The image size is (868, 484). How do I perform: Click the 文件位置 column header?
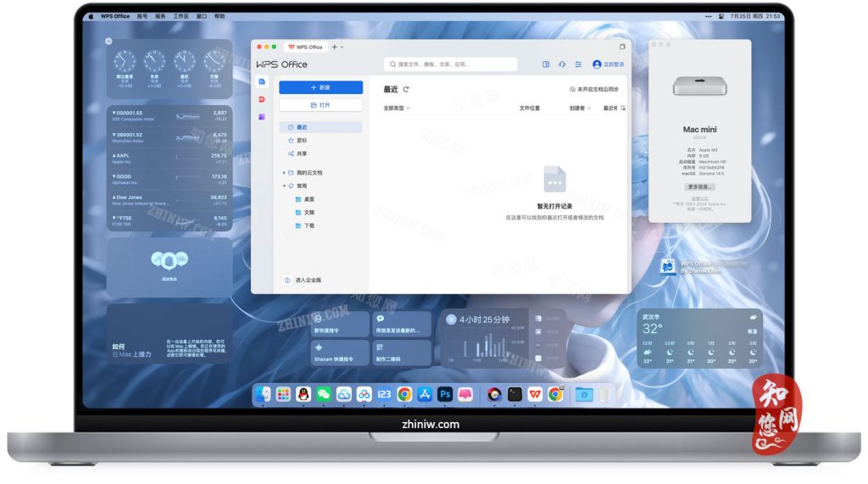529,108
